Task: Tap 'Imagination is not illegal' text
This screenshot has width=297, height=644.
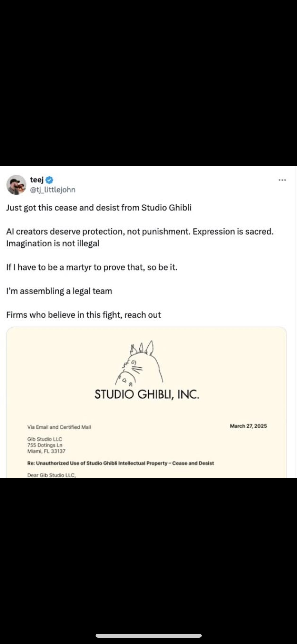Action: pyautogui.click(x=53, y=243)
